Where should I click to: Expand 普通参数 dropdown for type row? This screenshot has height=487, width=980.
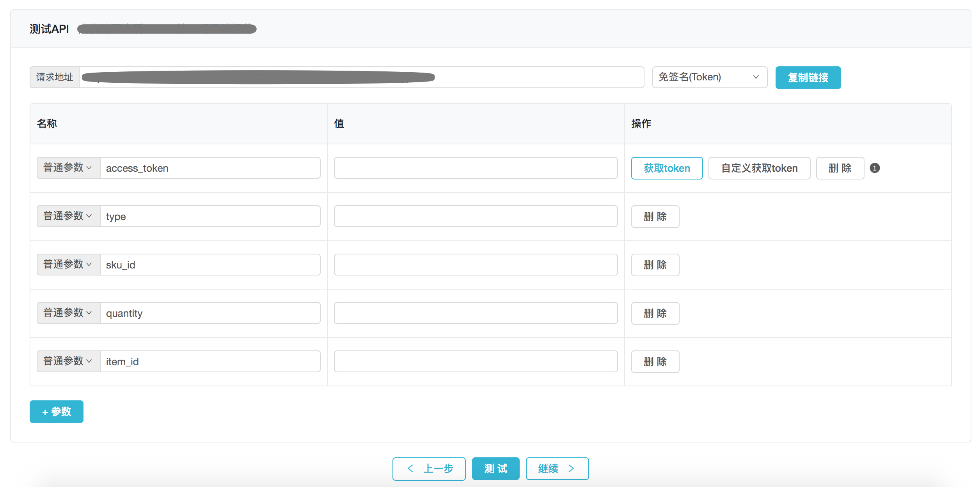(x=68, y=216)
